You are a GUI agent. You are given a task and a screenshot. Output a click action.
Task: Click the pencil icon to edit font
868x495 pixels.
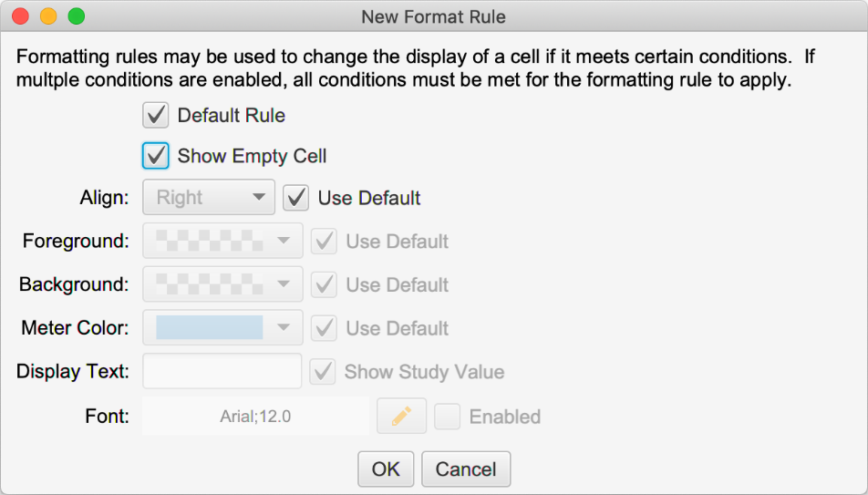click(401, 417)
